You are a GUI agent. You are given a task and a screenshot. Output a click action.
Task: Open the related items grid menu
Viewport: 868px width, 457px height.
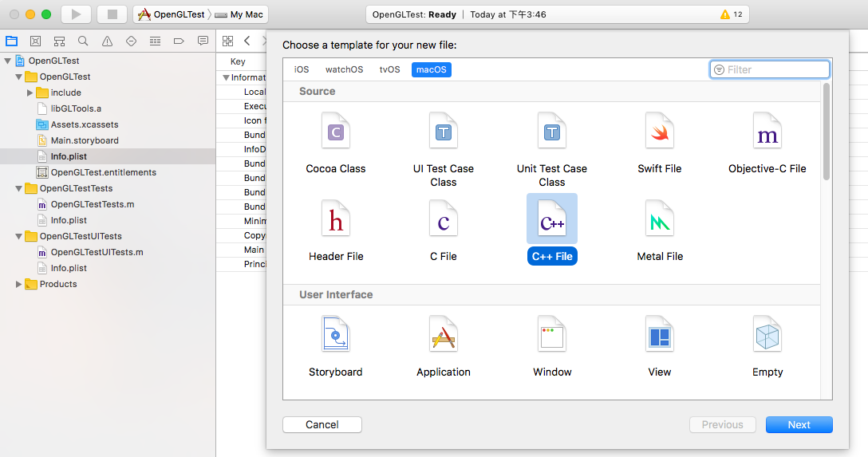click(x=227, y=41)
